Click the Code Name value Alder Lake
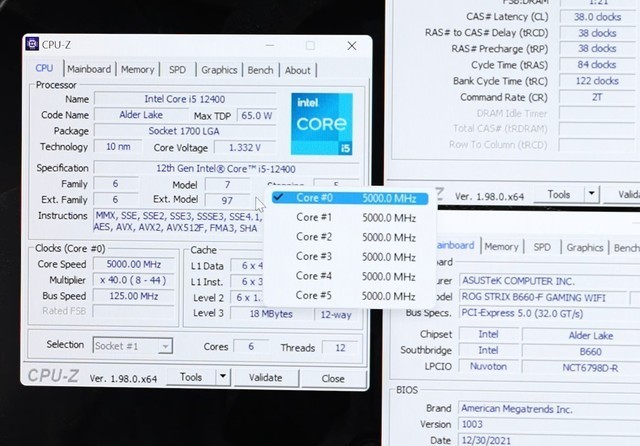This screenshot has height=446, width=640. pos(141,115)
